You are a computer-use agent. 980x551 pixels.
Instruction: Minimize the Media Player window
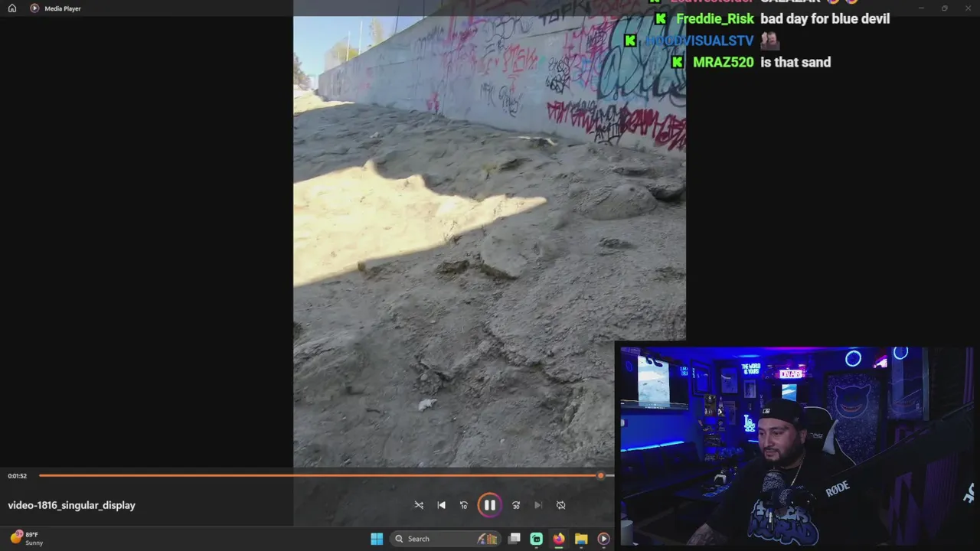coord(921,8)
